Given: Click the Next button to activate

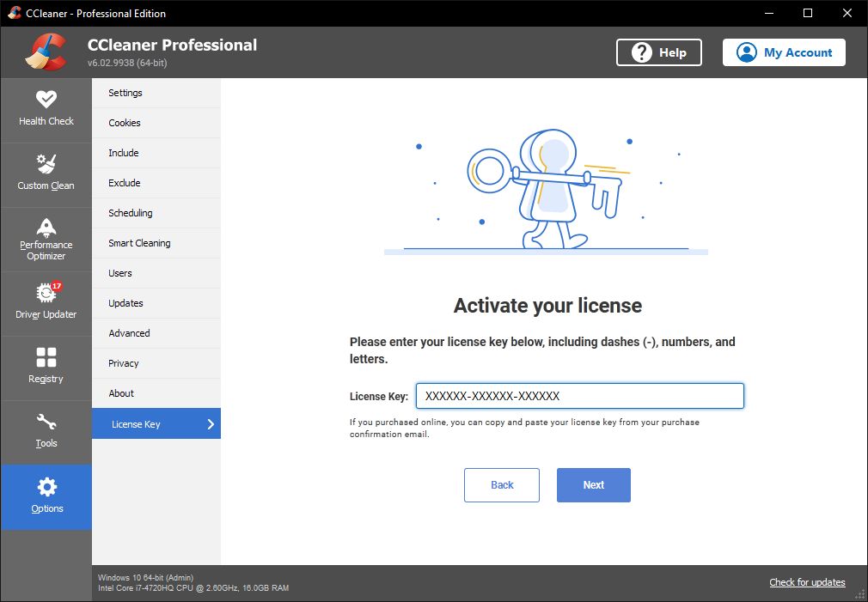Looking at the screenshot, I should pos(593,484).
